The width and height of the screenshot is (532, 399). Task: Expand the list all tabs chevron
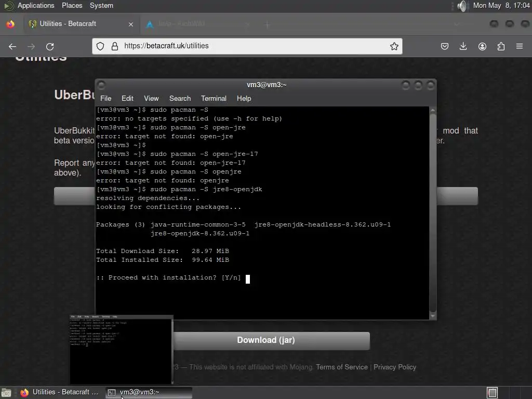[457, 24]
